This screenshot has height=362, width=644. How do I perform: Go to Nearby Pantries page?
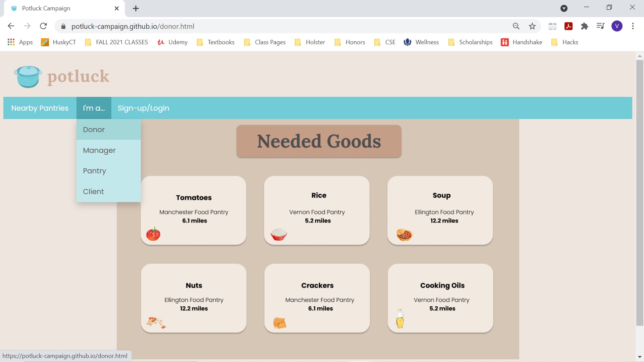(40, 108)
